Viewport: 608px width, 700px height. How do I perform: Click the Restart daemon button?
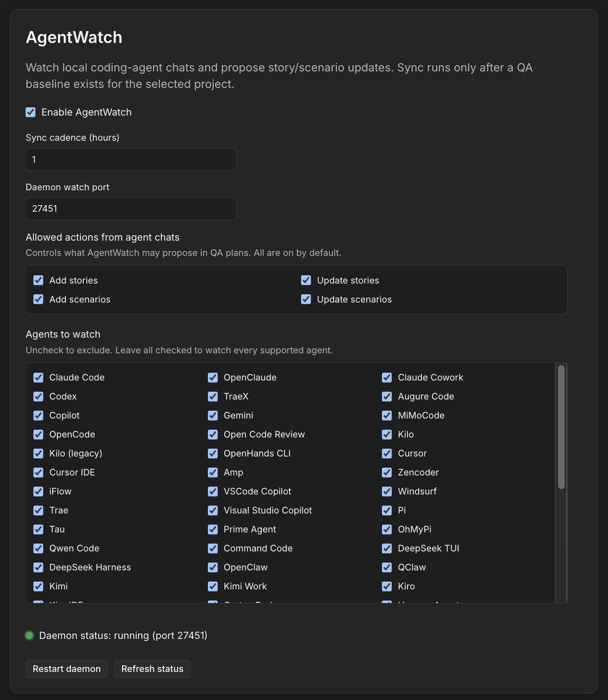[x=67, y=669]
